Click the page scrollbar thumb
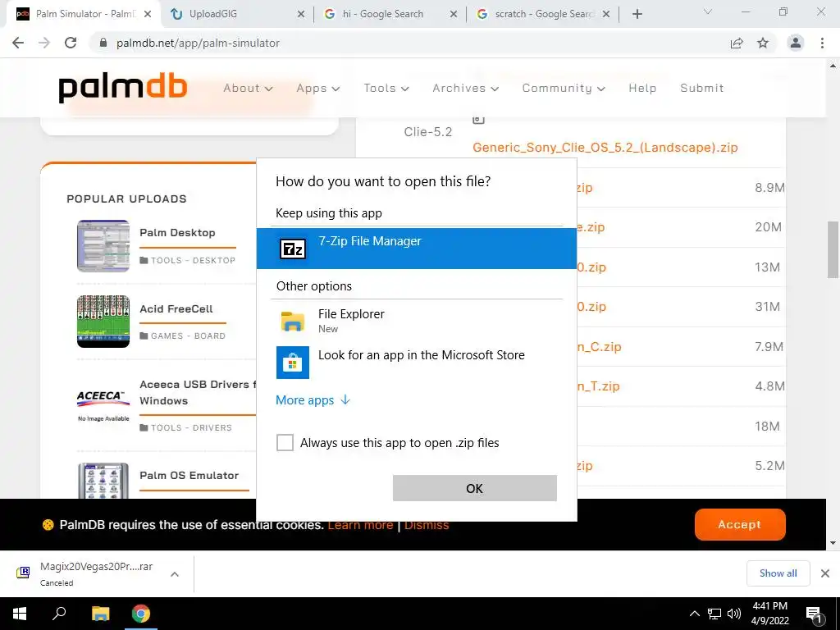The image size is (840, 630). point(833,249)
